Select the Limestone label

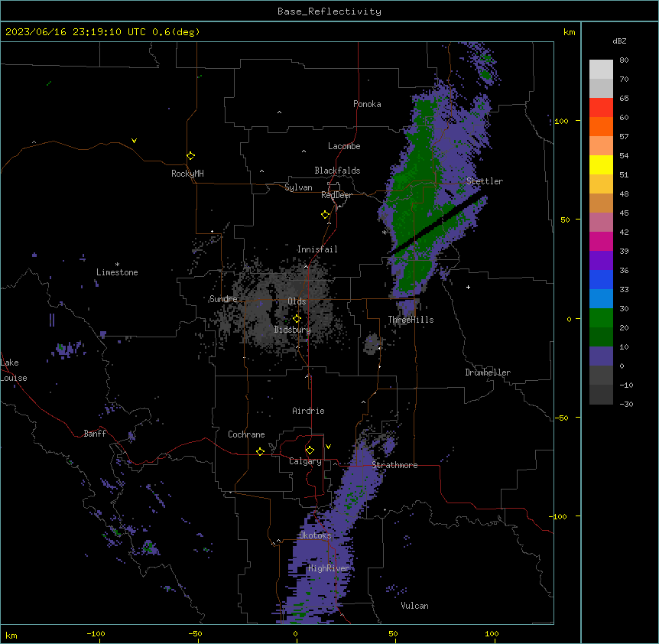click(117, 272)
